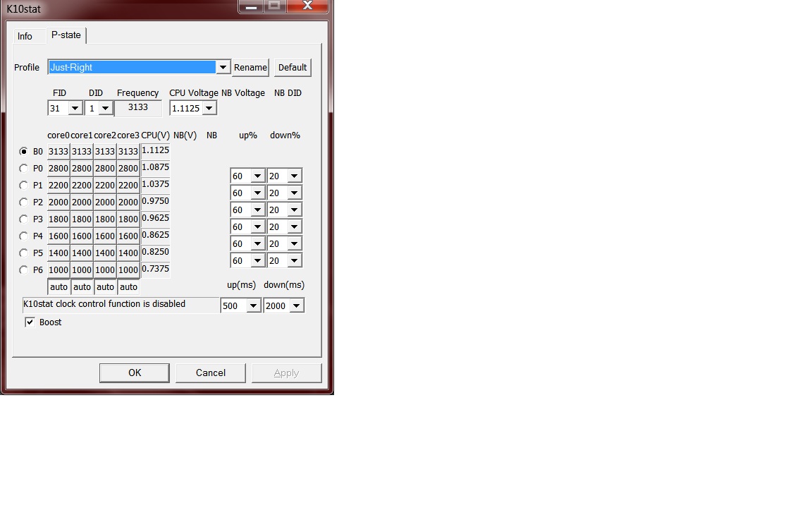Click the auto button under core3
Viewport: 812px width, 508px height.
tap(128, 287)
